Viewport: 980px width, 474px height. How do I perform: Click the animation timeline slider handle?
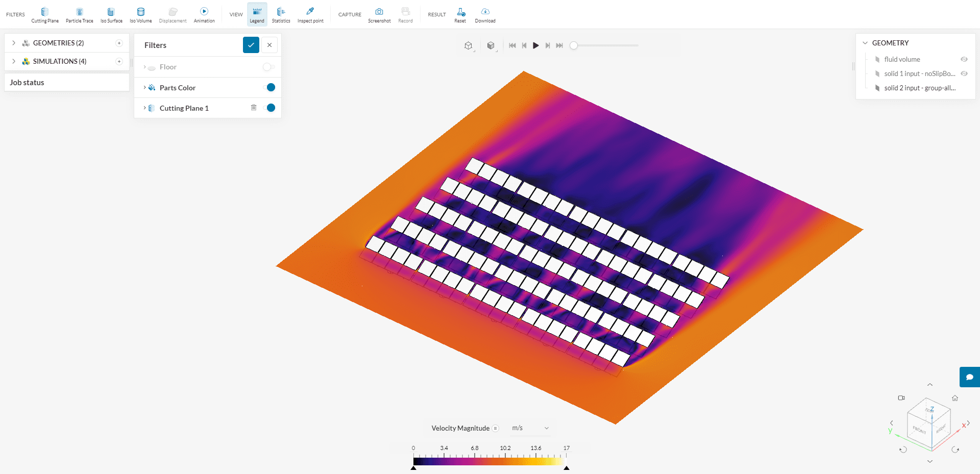pyautogui.click(x=574, y=45)
